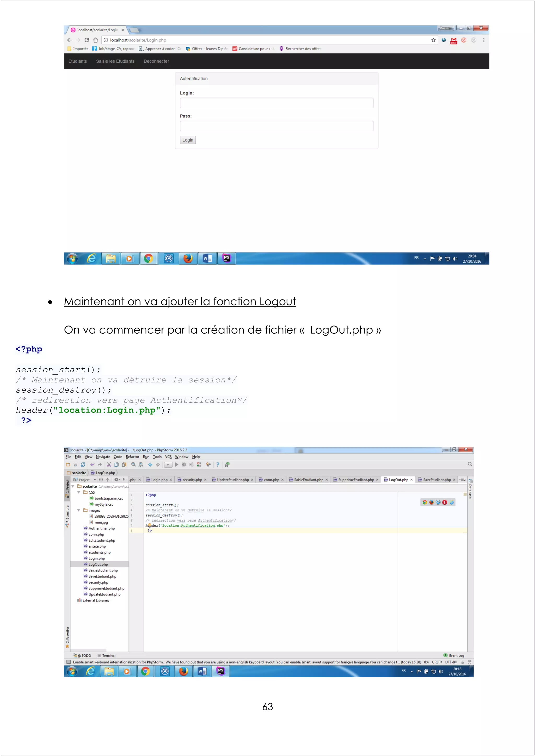
Task: Switch to the SaveEtudiant.php editor tab
Action: (x=437, y=480)
